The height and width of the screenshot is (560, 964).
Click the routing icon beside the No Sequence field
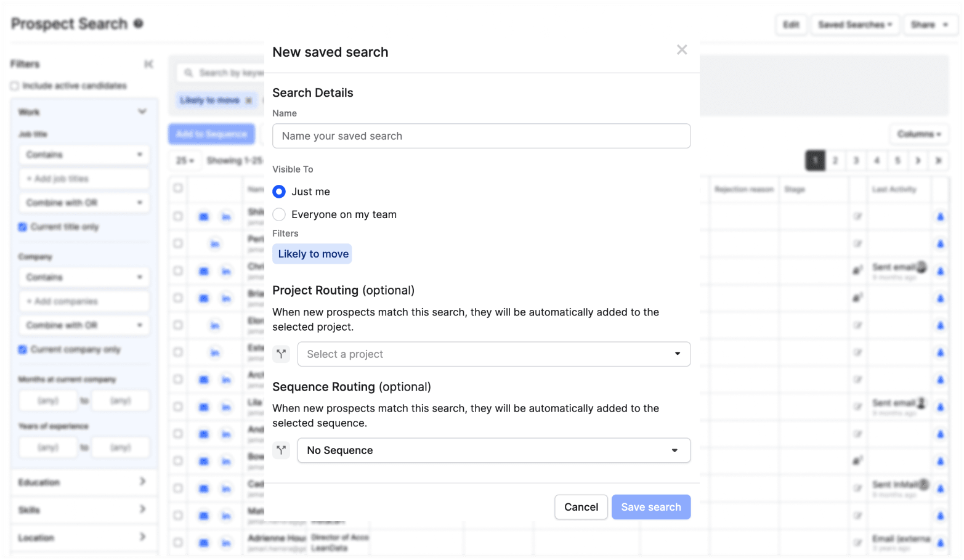(282, 450)
